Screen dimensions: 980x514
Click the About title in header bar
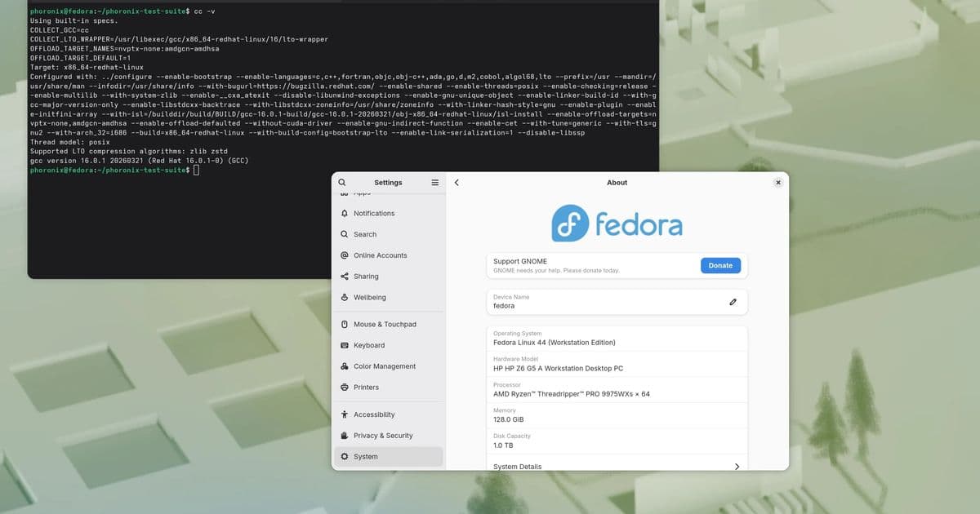click(617, 183)
